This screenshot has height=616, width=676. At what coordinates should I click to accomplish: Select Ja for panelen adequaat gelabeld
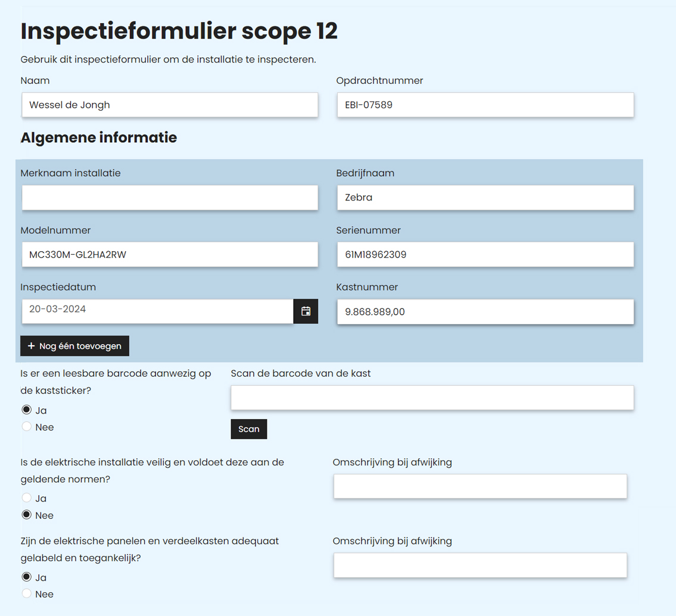coord(26,577)
